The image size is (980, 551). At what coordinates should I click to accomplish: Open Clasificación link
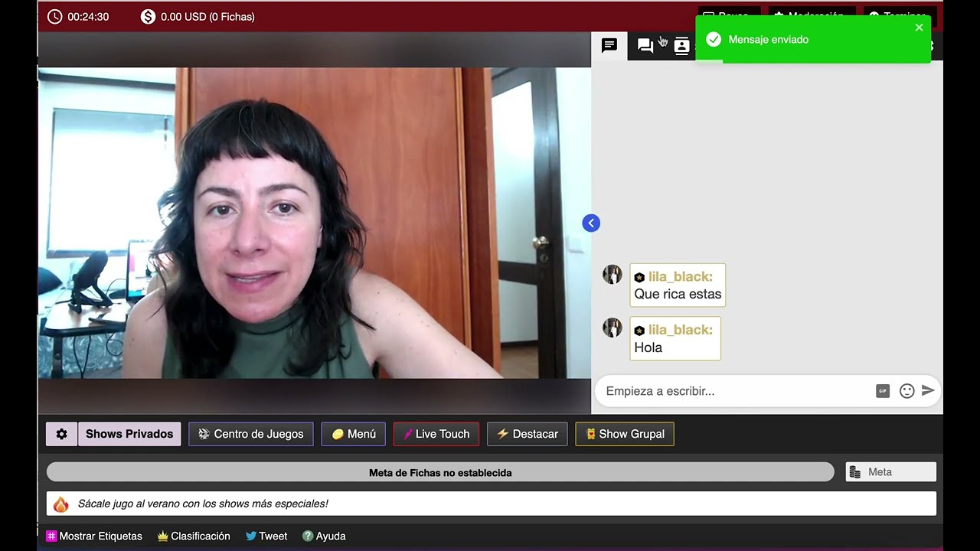click(194, 536)
